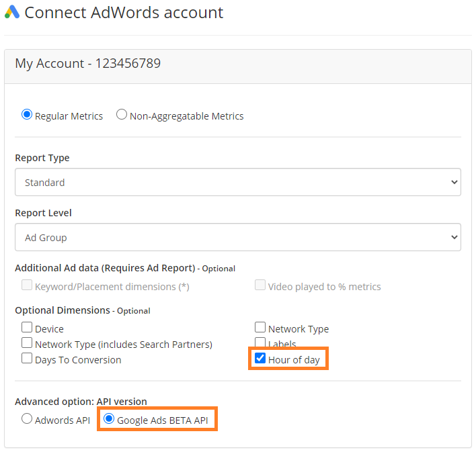Image resolution: width=476 pixels, height=452 pixels.
Task: Enable the Network Type checkbox
Action: click(x=260, y=327)
